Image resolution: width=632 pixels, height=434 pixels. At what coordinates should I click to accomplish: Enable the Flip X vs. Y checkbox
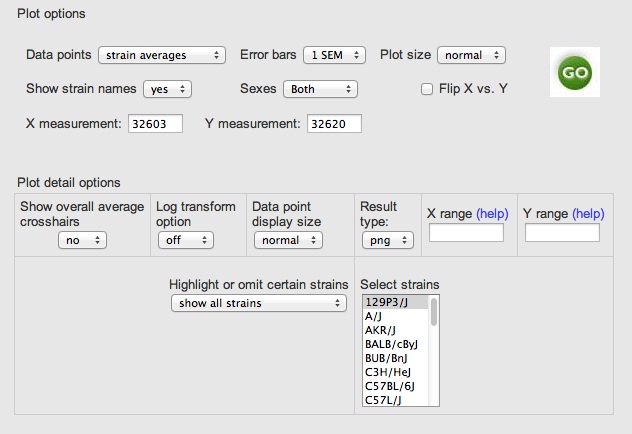pos(428,89)
